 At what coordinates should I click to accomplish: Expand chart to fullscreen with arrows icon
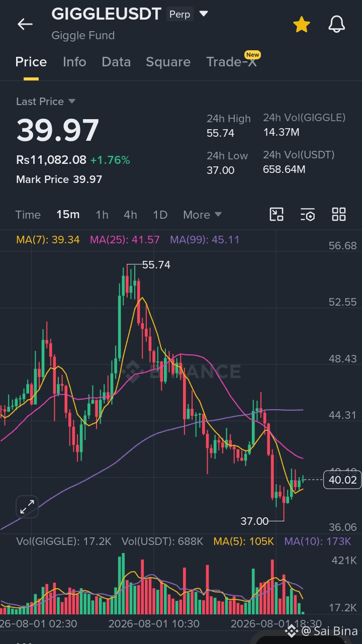click(27, 507)
